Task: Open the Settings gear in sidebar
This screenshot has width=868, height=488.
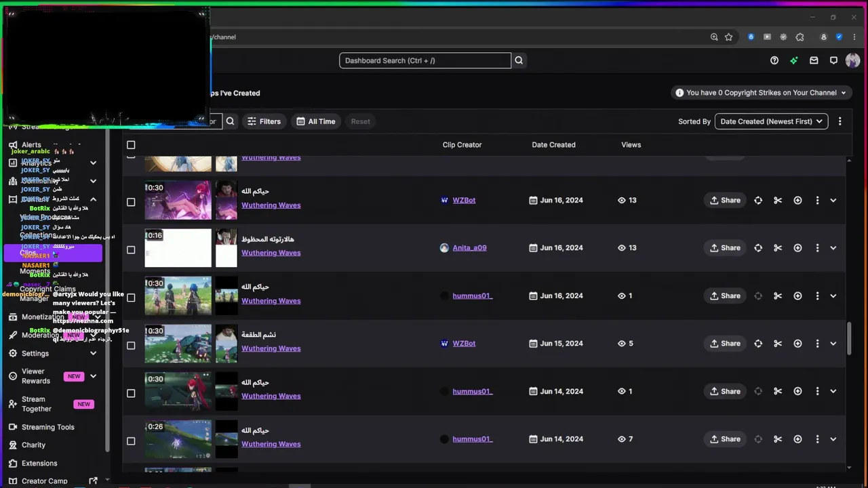Action: 13,353
